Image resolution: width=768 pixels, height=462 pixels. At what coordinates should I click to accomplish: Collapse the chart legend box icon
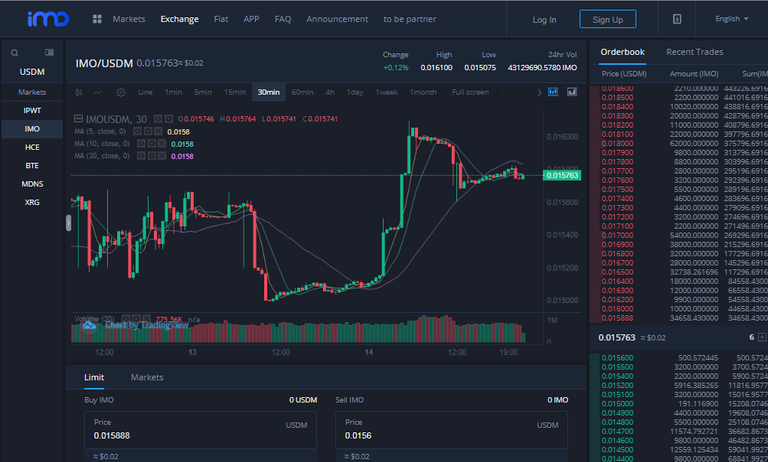click(78, 119)
